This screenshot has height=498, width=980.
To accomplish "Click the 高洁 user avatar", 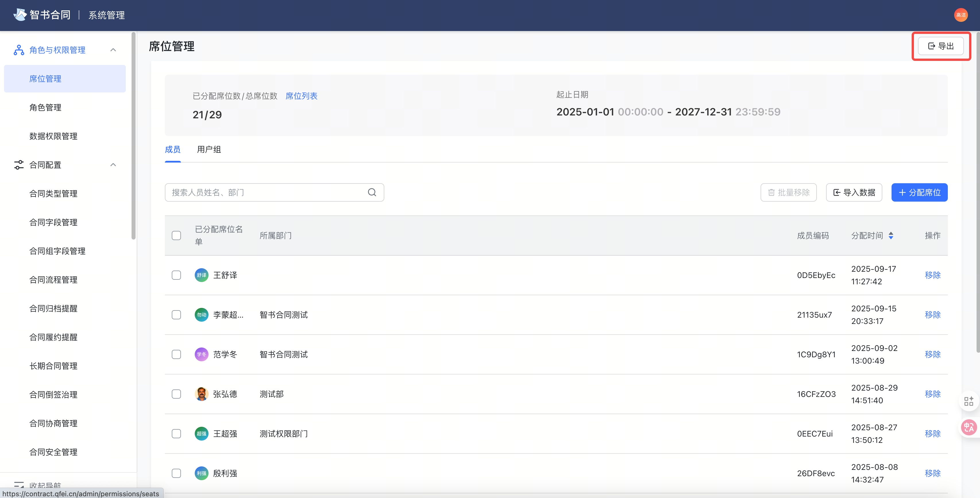I will [x=960, y=15].
